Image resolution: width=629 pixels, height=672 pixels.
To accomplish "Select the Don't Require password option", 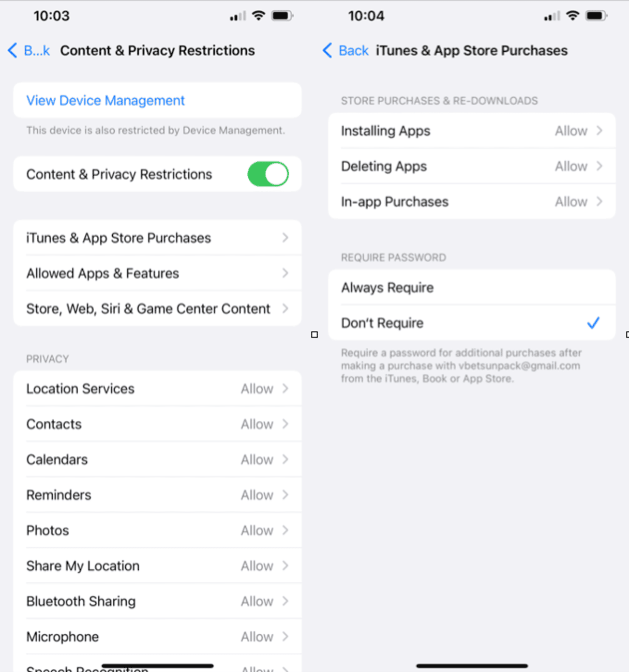I will 472,323.
